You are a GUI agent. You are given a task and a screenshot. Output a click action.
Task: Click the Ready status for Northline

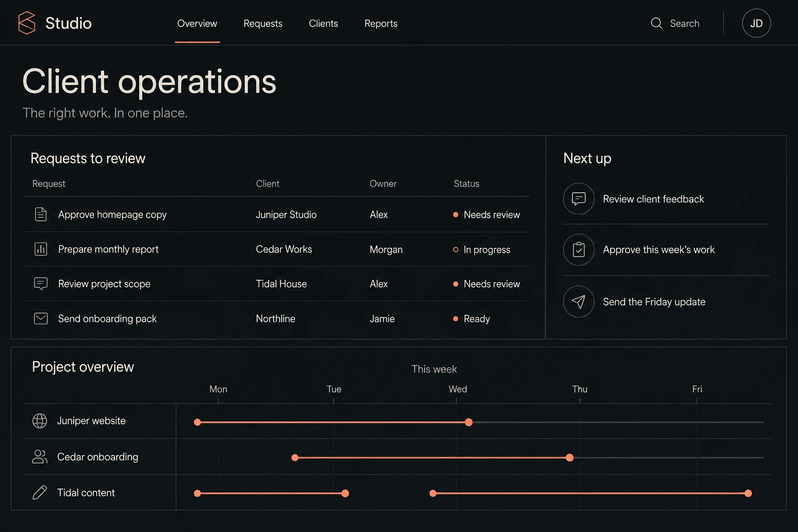click(471, 318)
